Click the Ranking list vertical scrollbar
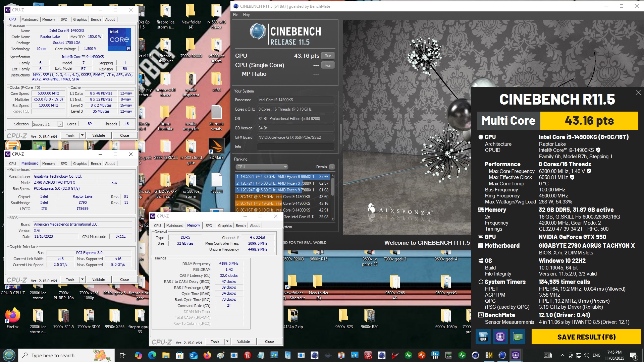This screenshot has height=362, width=644. 333,196
